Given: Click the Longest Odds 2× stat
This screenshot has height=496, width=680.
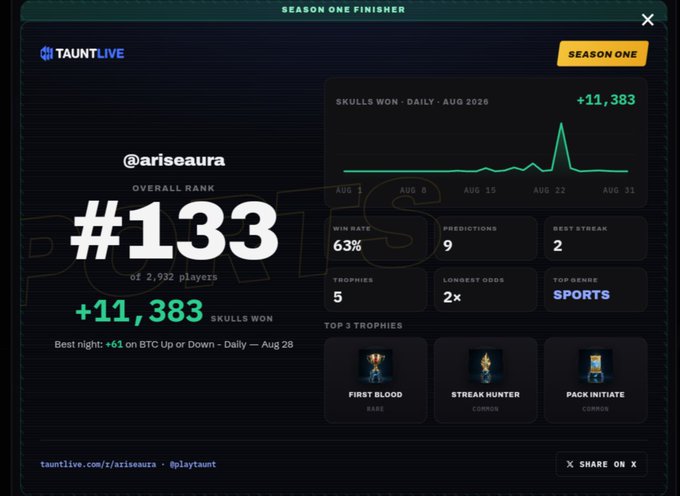Looking at the screenshot, I should [x=485, y=290].
